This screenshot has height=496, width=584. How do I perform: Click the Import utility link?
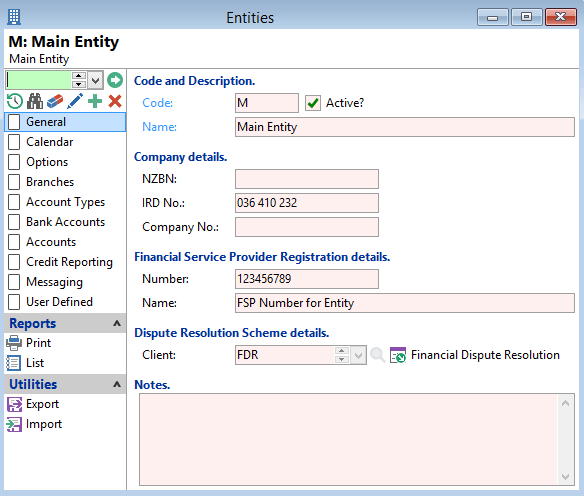[44, 425]
